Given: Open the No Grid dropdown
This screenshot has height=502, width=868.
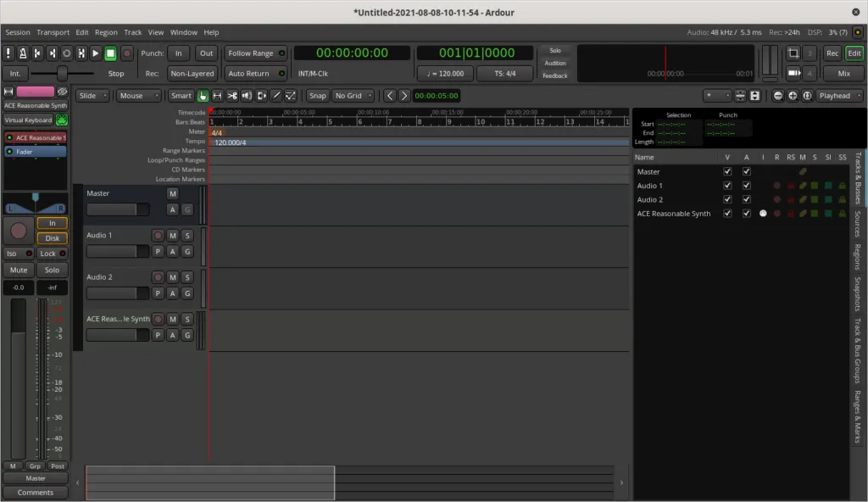Looking at the screenshot, I should point(353,96).
